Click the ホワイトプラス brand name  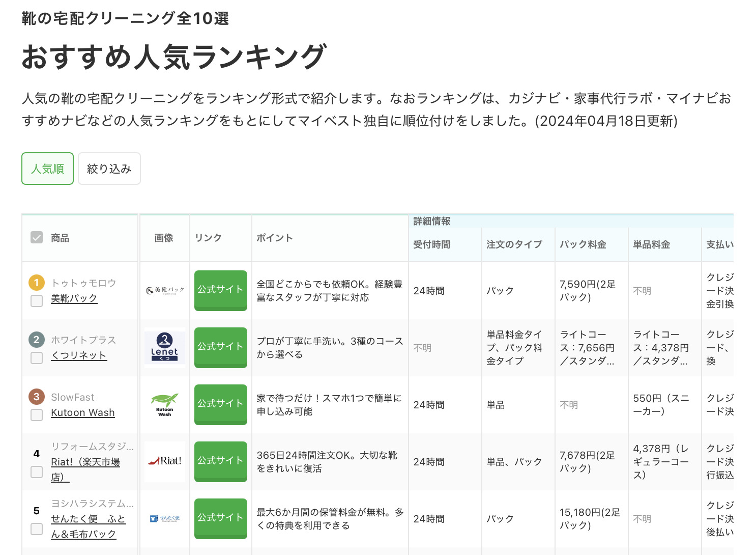pos(83,340)
